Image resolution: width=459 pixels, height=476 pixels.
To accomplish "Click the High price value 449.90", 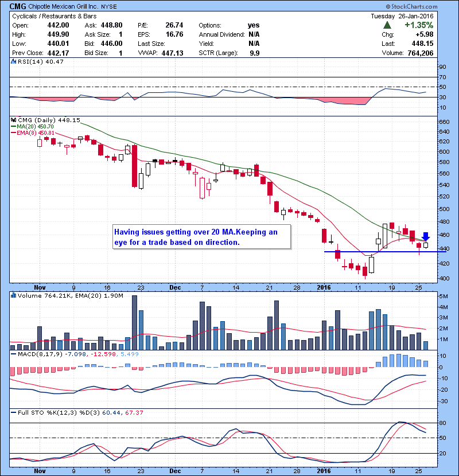I will tap(58, 34).
